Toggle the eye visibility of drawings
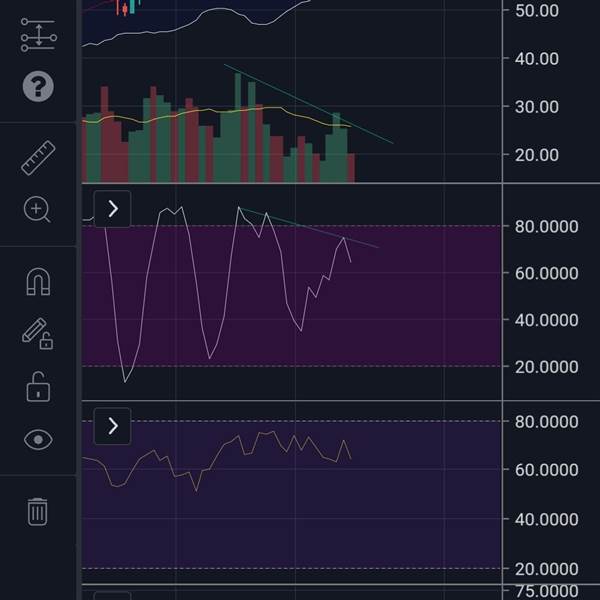 [38, 440]
